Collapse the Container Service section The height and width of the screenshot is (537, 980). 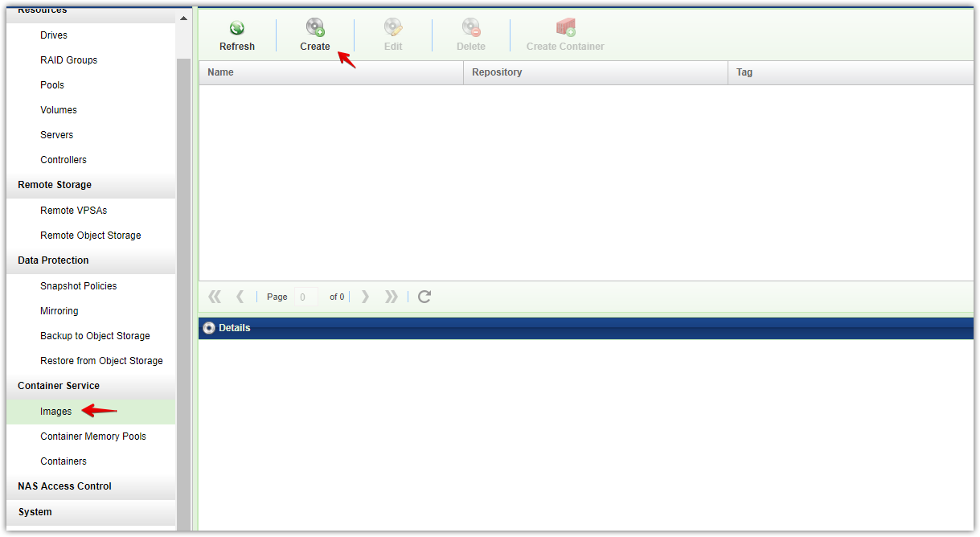[91, 386]
